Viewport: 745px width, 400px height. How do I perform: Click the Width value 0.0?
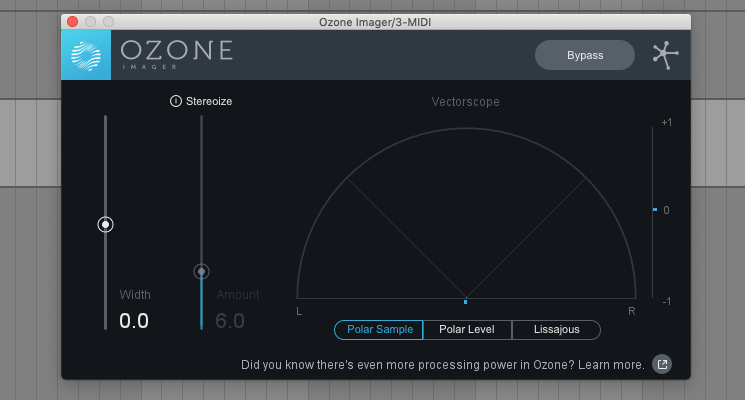(134, 321)
